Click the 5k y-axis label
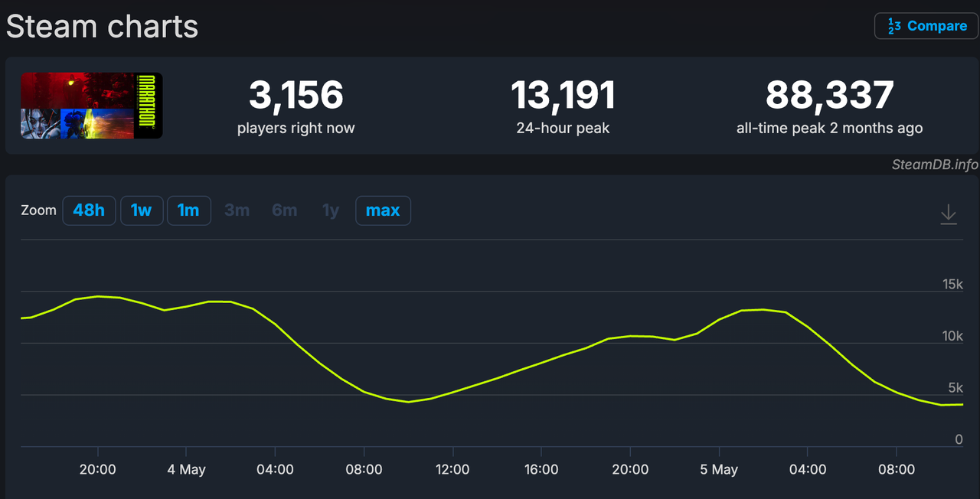The width and height of the screenshot is (980, 499). [955, 388]
